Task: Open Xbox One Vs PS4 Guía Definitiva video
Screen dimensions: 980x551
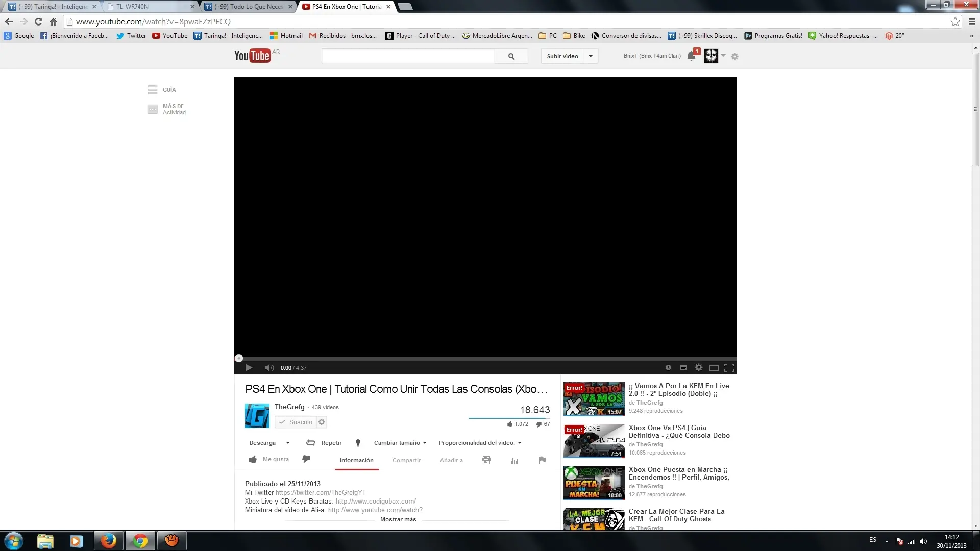Action: (x=679, y=432)
